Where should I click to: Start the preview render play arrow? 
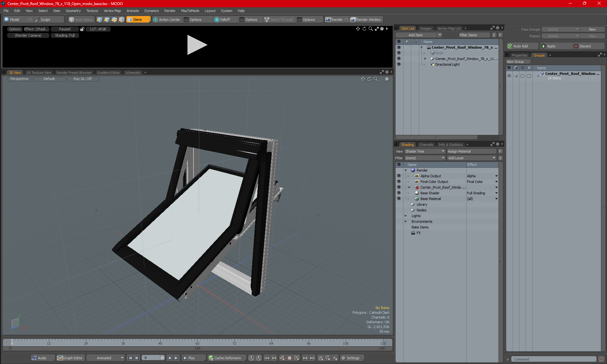pos(197,45)
